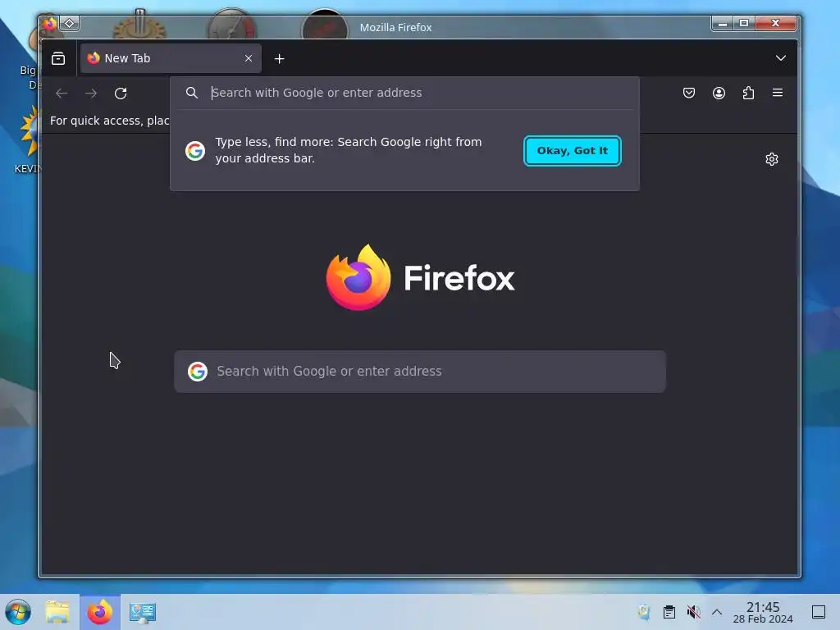Select Firefox in the taskbar
This screenshot has width=840, height=630.
click(x=100, y=612)
